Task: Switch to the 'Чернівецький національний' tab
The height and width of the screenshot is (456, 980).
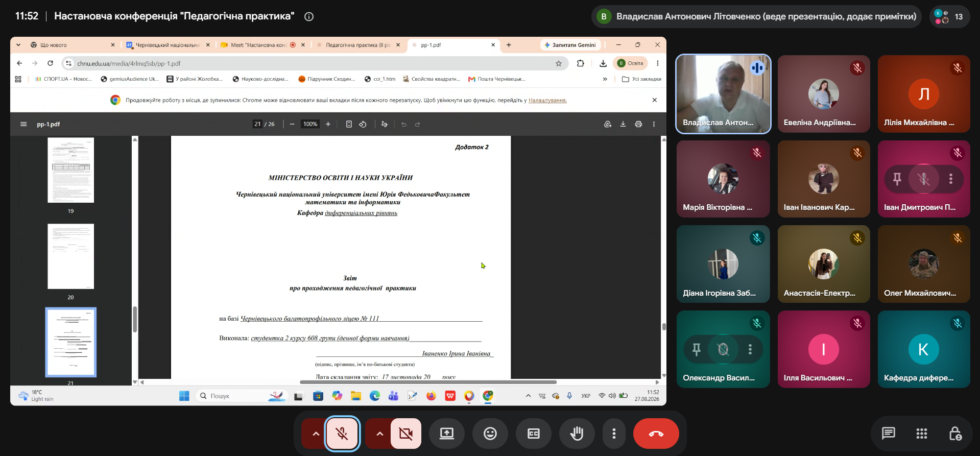Action: pos(167,45)
